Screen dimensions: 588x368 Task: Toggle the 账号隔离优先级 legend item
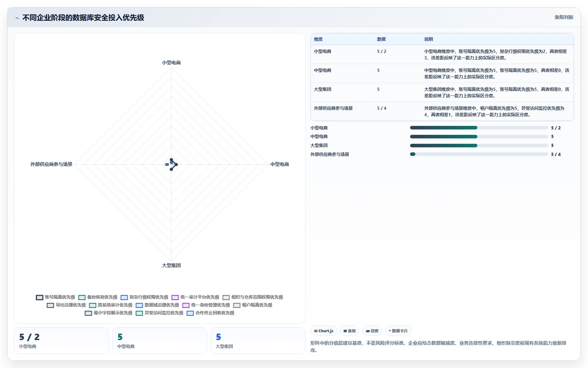[x=56, y=297]
